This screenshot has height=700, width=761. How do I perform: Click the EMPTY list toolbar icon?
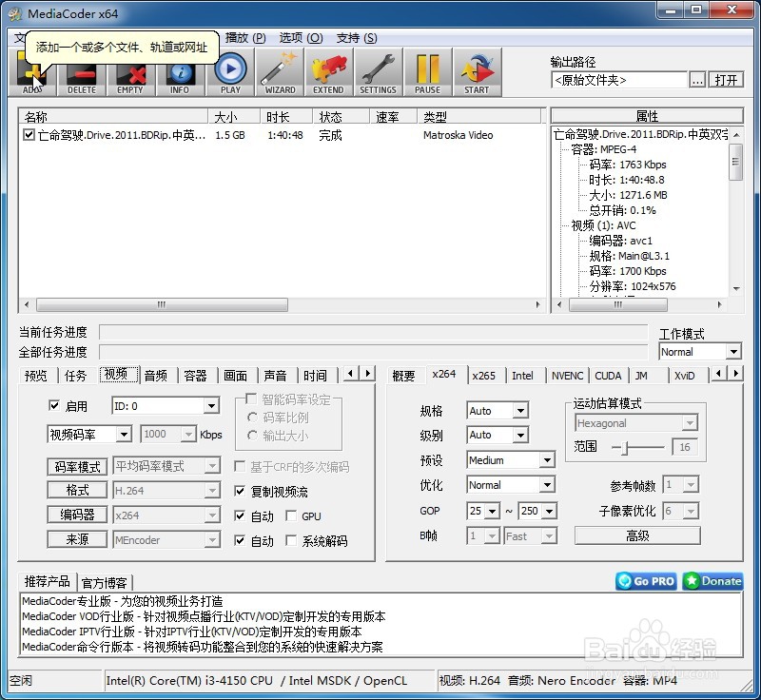pyautogui.click(x=130, y=73)
